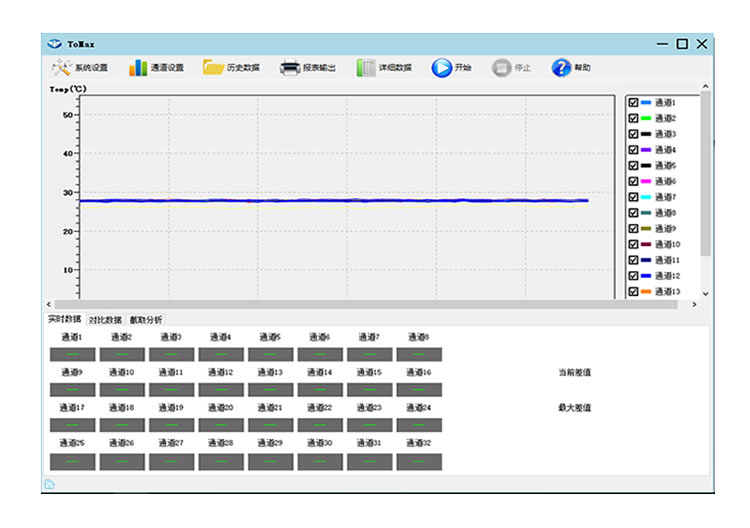Click the 最大差值 maximum difference label

pos(574,407)
